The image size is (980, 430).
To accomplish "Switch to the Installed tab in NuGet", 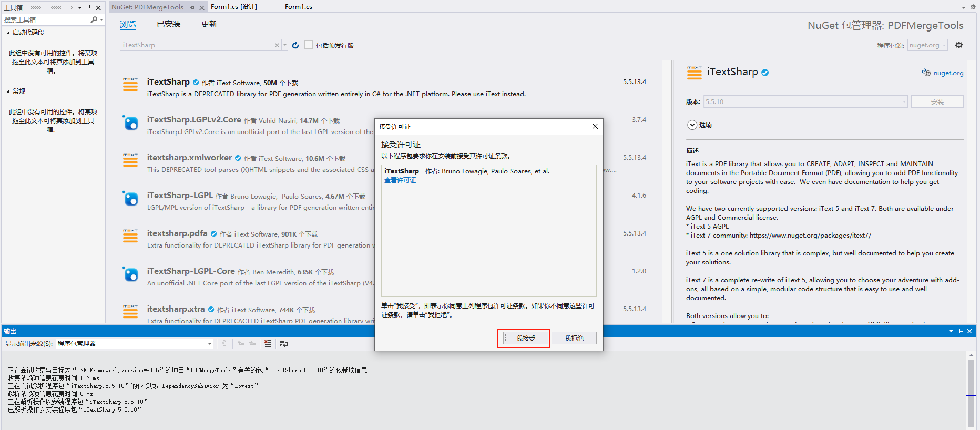I will 169,24.
